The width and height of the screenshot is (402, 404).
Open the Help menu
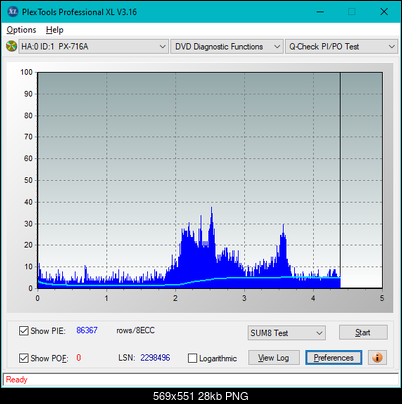click(55, 30)
